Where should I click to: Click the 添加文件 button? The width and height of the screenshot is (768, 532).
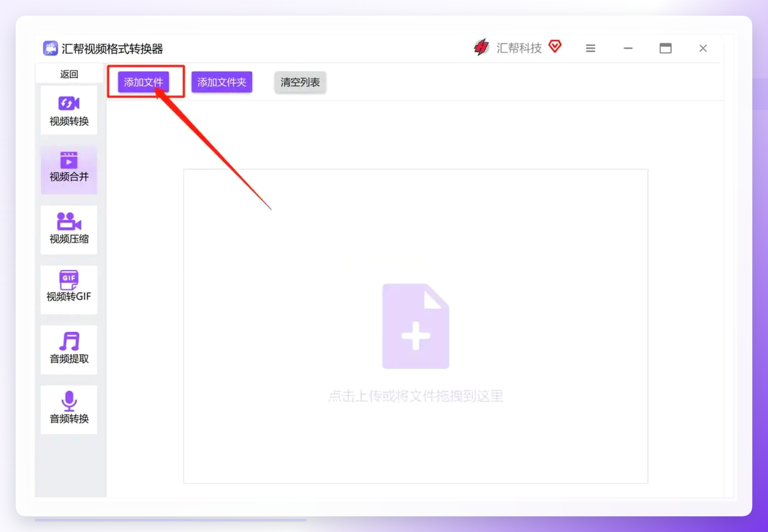tap(143, 82)
